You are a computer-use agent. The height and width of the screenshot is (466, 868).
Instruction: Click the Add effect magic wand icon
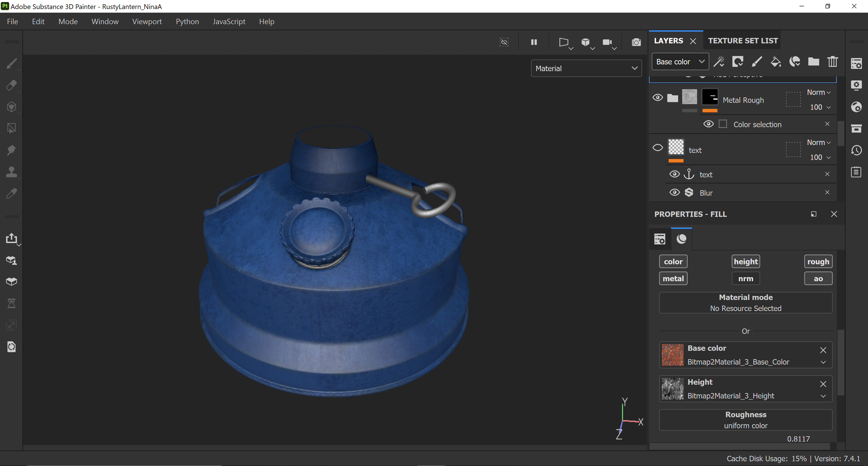[x=719, y=62]
